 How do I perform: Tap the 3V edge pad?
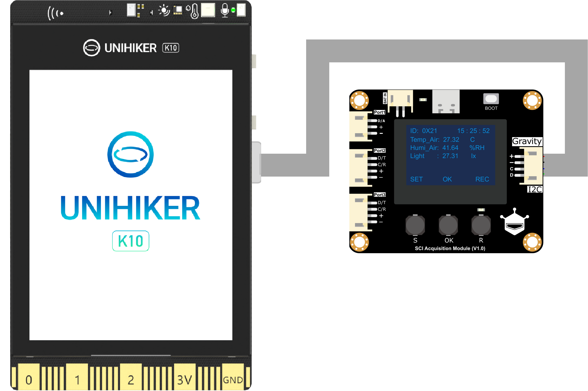tap(185, 377)
